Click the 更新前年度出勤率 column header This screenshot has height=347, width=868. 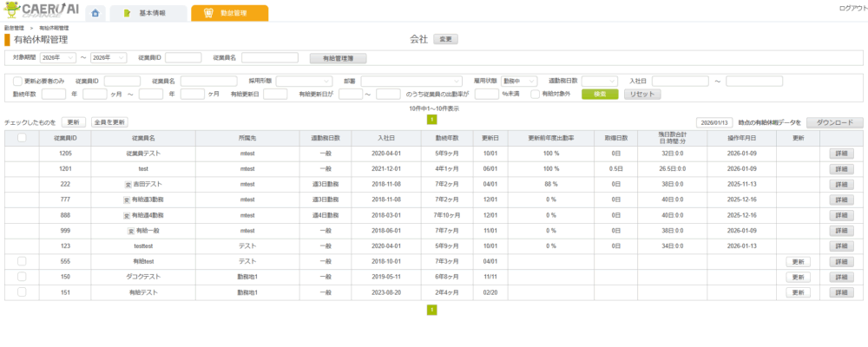coord(551,138)
